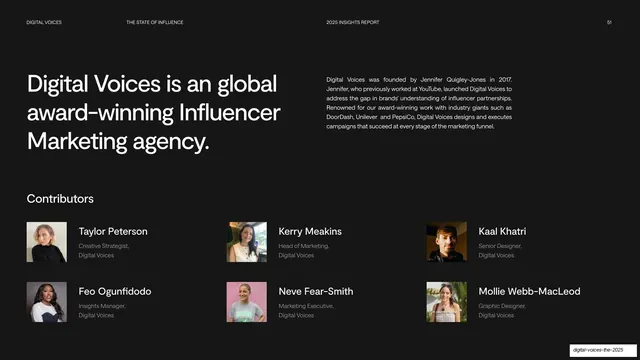640x360 pixels.
Task: Click the paragraph about Jennifer Quigley-Jones
Action: point(419,103)
